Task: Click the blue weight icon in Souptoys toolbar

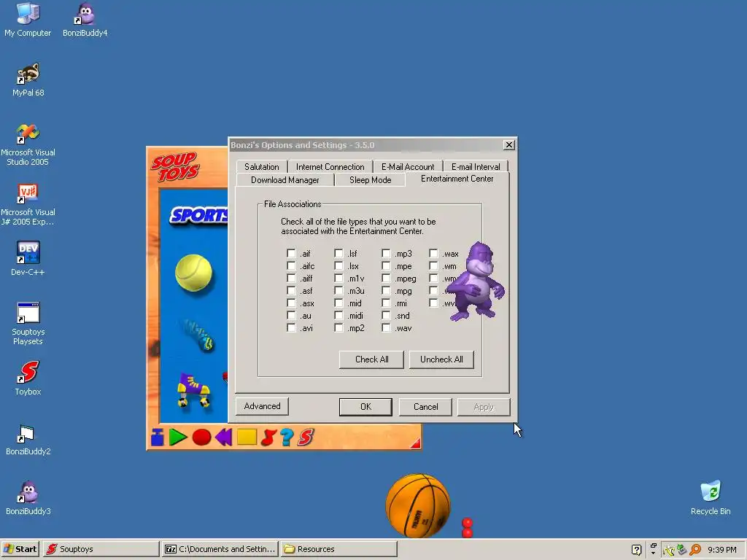Action: pyautogui.click(x=158, y=437)
